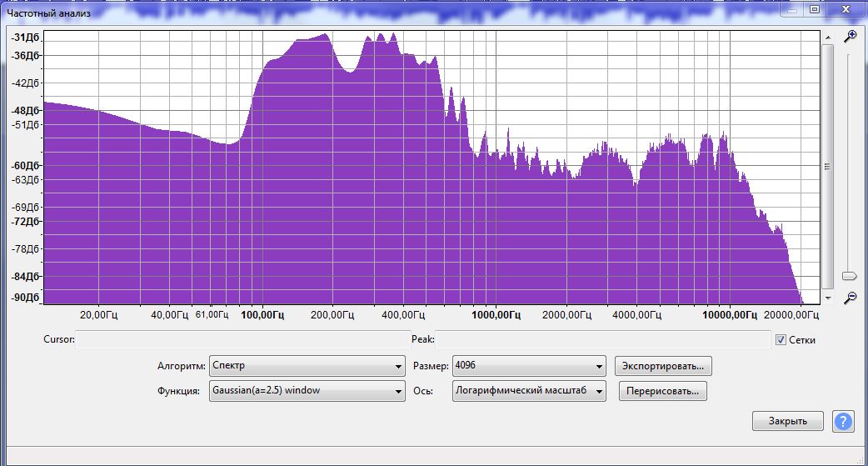Screen dimensions: 868x466
Task: Click the 1000,00Гц frequency axis label
Action: (496, 315)
